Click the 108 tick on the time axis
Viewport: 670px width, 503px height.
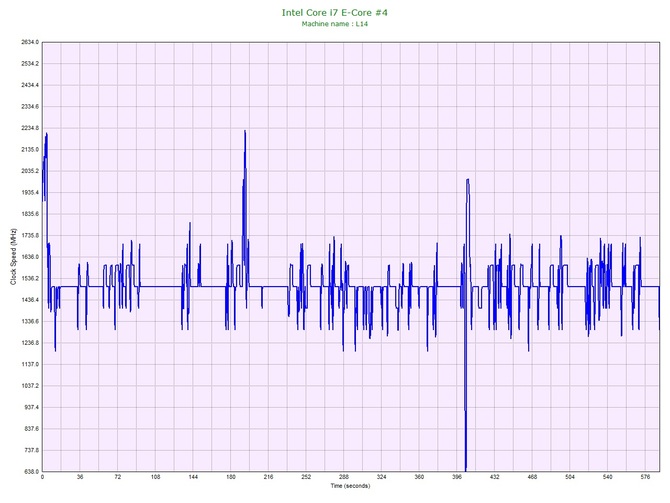tap(156, 477)
